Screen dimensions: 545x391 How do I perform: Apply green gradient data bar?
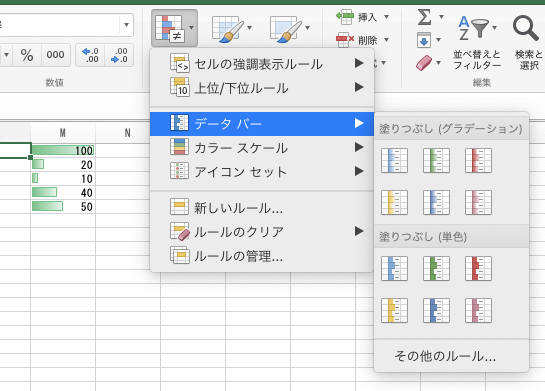point(437,161)
